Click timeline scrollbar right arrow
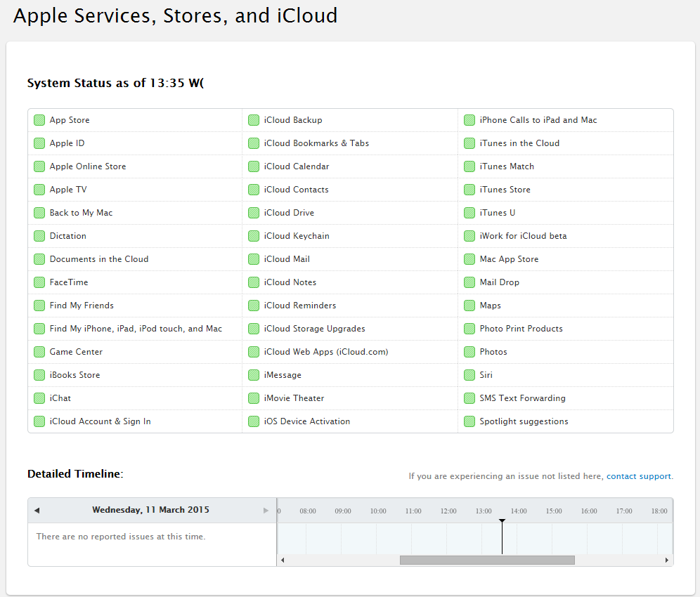Image resolution: width=700 pixels, height=597 pixels. coord(666,560)
